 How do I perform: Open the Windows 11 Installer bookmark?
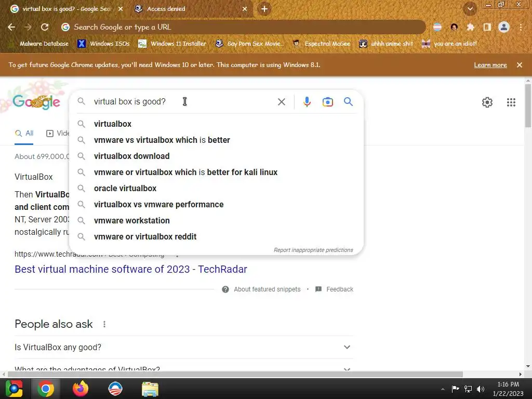coord(172,44)
